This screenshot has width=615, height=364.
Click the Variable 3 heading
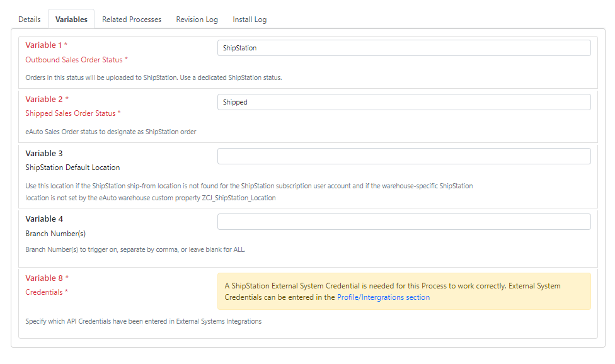point(44,153)
